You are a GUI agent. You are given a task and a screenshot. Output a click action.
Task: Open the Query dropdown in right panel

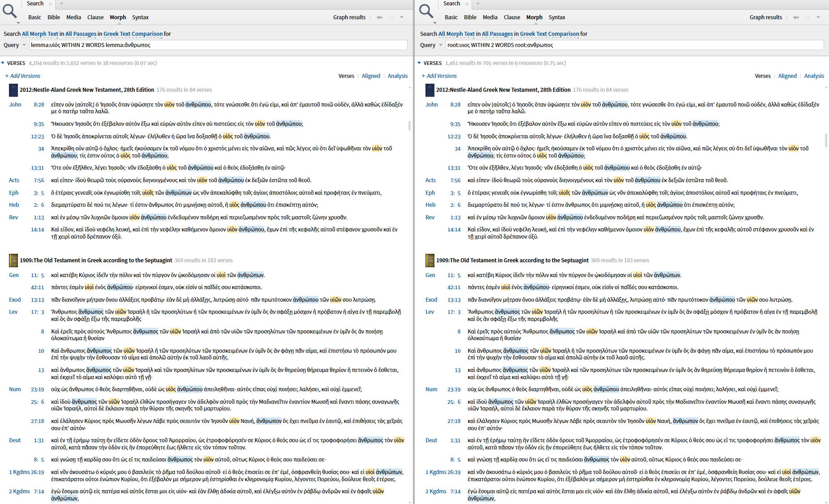[x=440, y=45]
